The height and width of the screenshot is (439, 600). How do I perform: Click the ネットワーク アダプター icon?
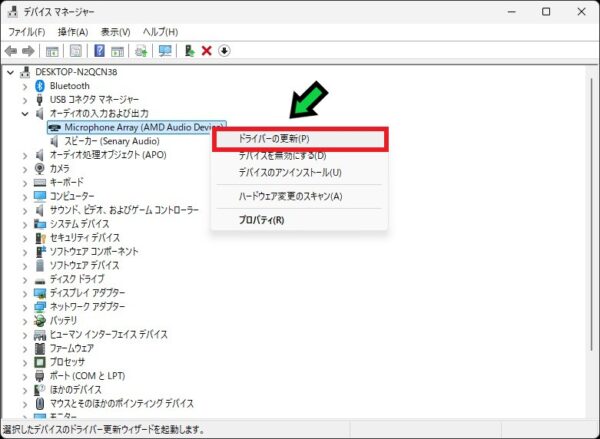[40, 307]
